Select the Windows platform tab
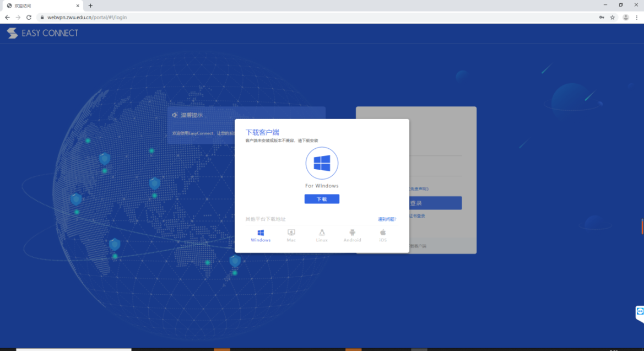The image size is (644, 351). pyautogui.click(x=261, y=236)
